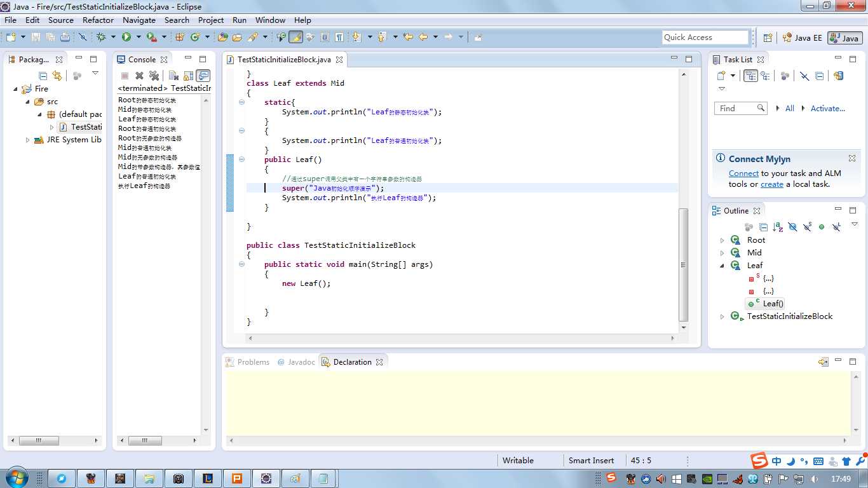Click the New Java Class icon
This screenshot has height=488, width=868.
point(196,37)
